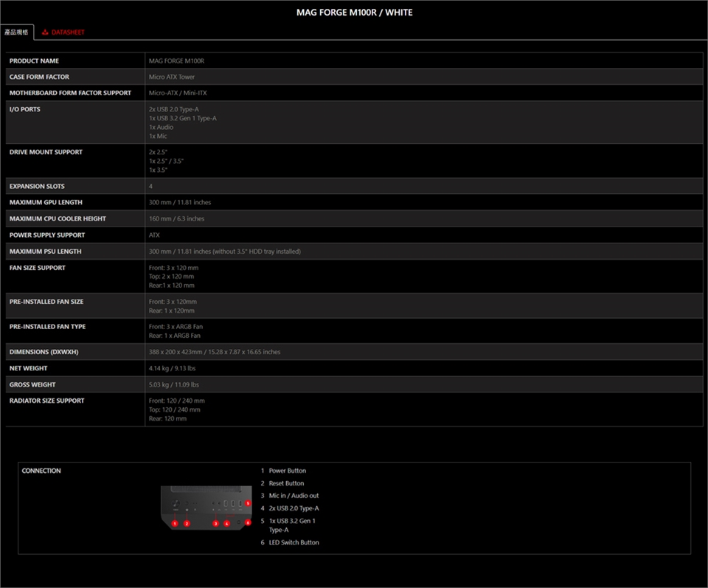
Task: Select the value 4.14 kg / 9.13 lbs
Action: click(x=173, y=369)
